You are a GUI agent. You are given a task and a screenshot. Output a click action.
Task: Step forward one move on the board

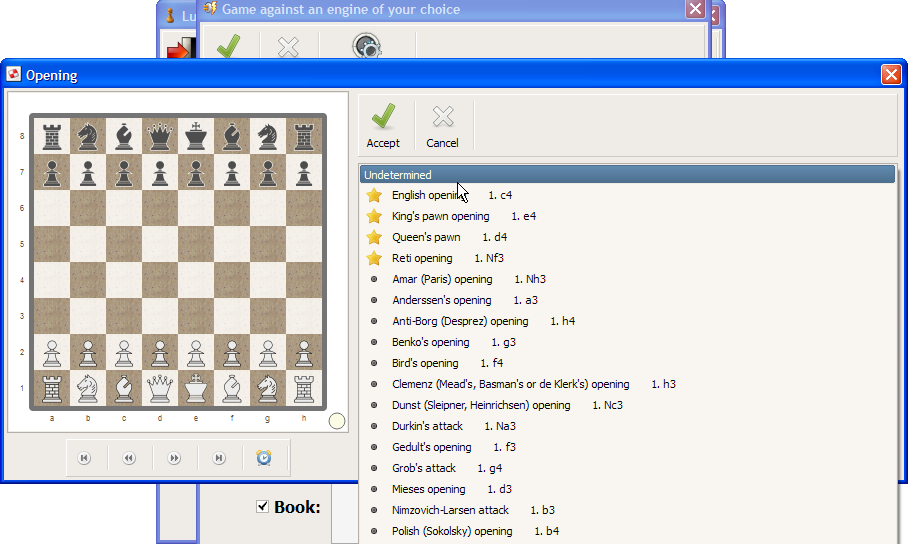174,458
